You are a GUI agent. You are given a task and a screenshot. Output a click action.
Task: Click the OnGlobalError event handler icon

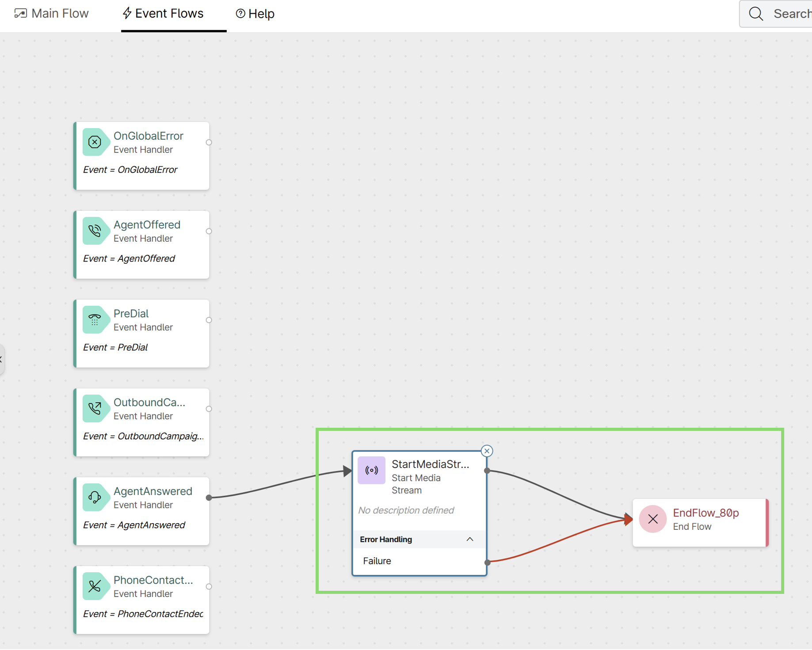(95, 142)
